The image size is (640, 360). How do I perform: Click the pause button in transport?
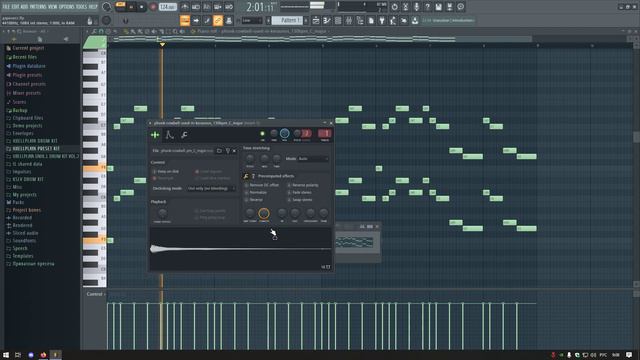coord(131,7)
